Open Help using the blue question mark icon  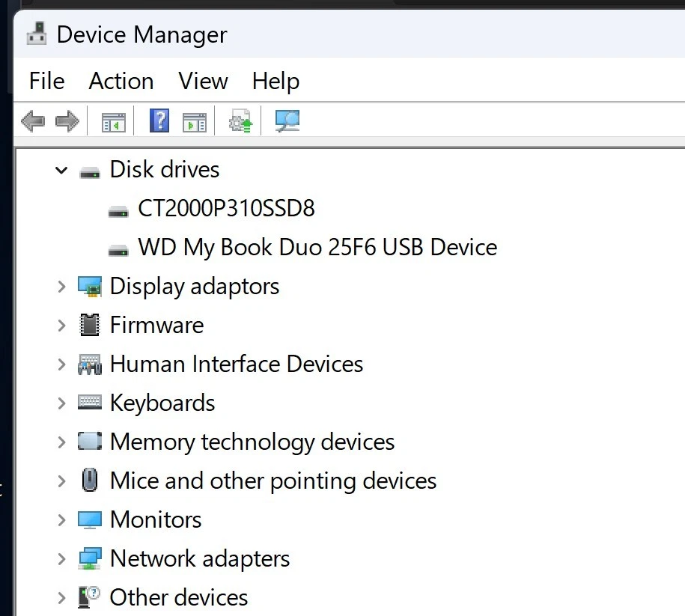click(159, 121)
